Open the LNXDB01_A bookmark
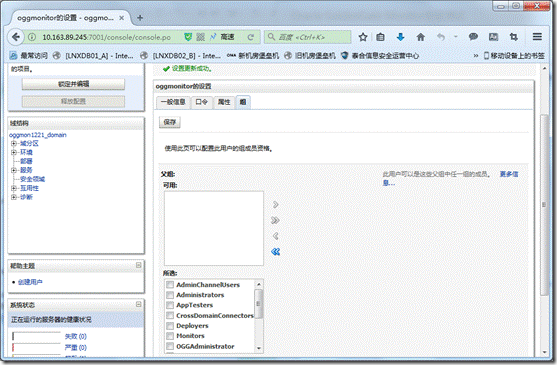The height and width of the screenshot is (365, 557). tap(93, 56)
